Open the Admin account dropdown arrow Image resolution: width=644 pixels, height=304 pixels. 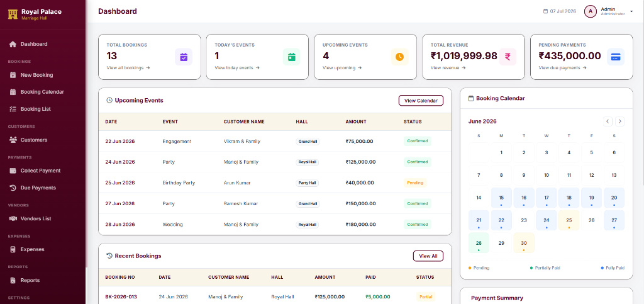(x=631, y=11)
